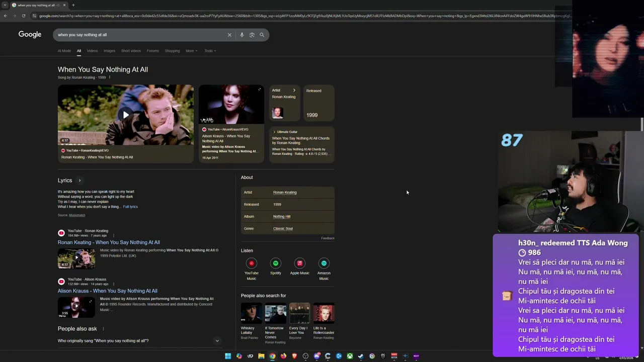Expand the Lyrics section arrow
The height and width of the screenshot is (362, 644).
[x=79, y=180]
